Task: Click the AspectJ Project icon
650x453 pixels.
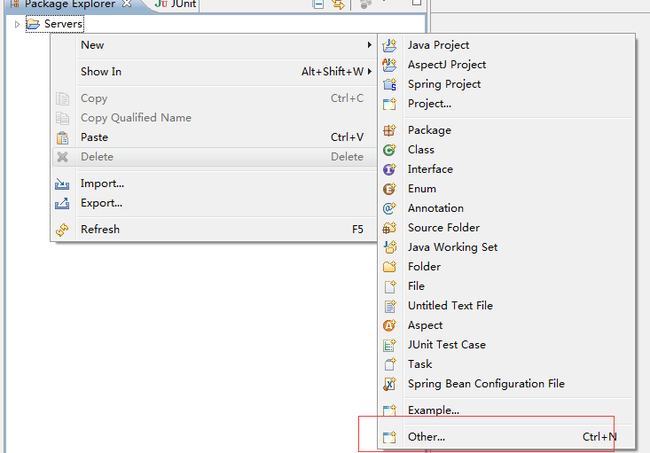Action: tap(389, 65)
